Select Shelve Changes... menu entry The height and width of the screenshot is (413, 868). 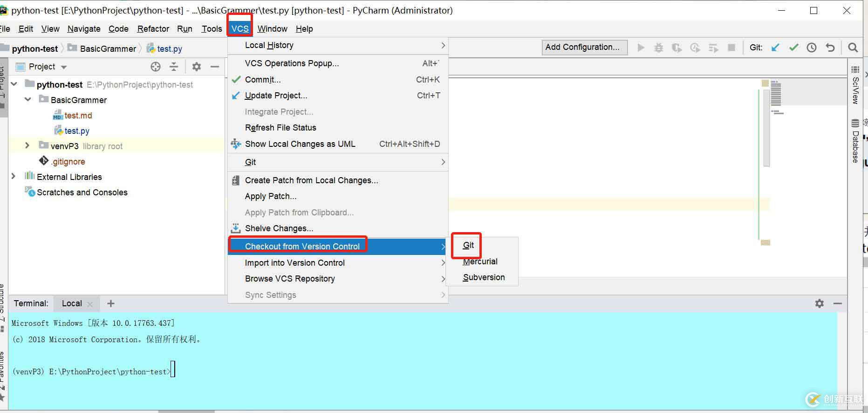point(338,228)
